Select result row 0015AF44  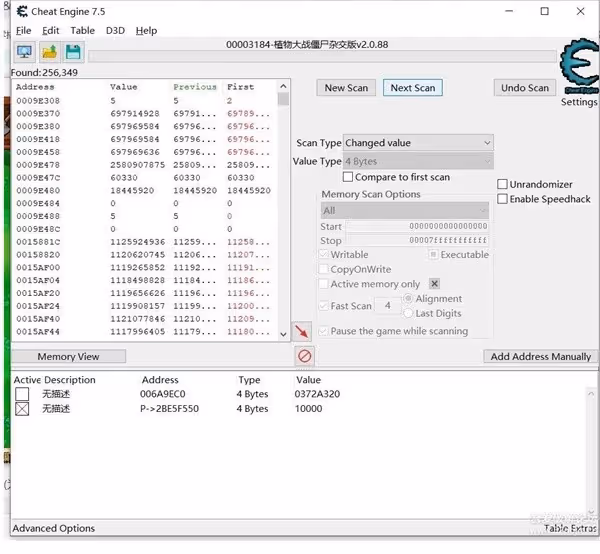click(x=145, y=332)
